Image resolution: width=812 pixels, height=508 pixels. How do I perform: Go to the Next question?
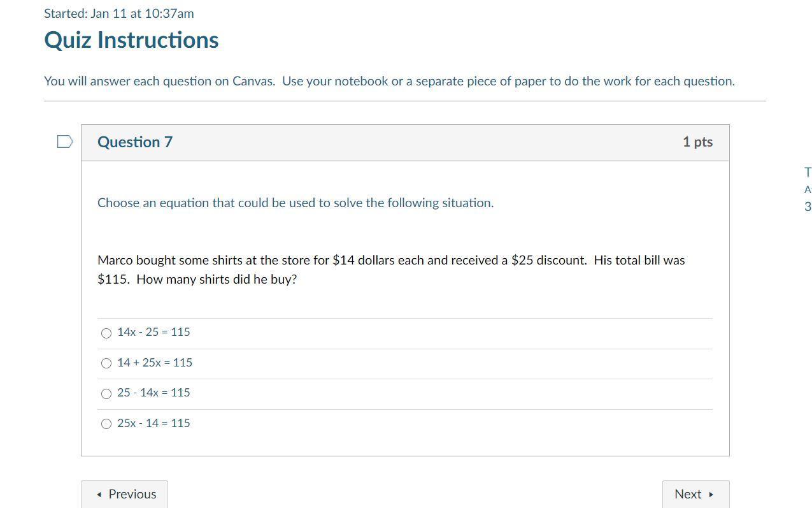(x=695, y=494)
